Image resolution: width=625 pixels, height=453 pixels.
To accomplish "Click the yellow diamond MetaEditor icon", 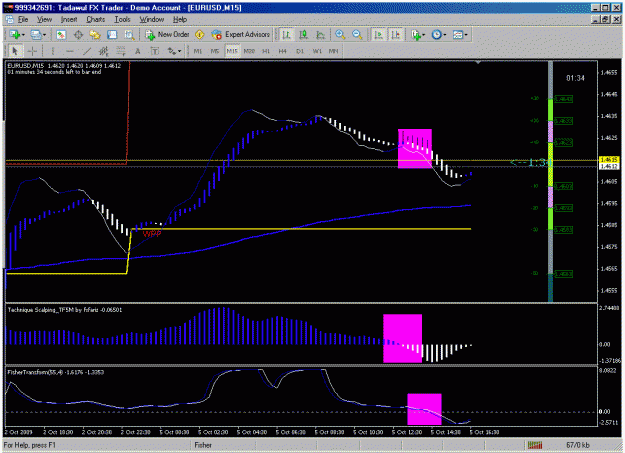I will [x=199, y=35].
